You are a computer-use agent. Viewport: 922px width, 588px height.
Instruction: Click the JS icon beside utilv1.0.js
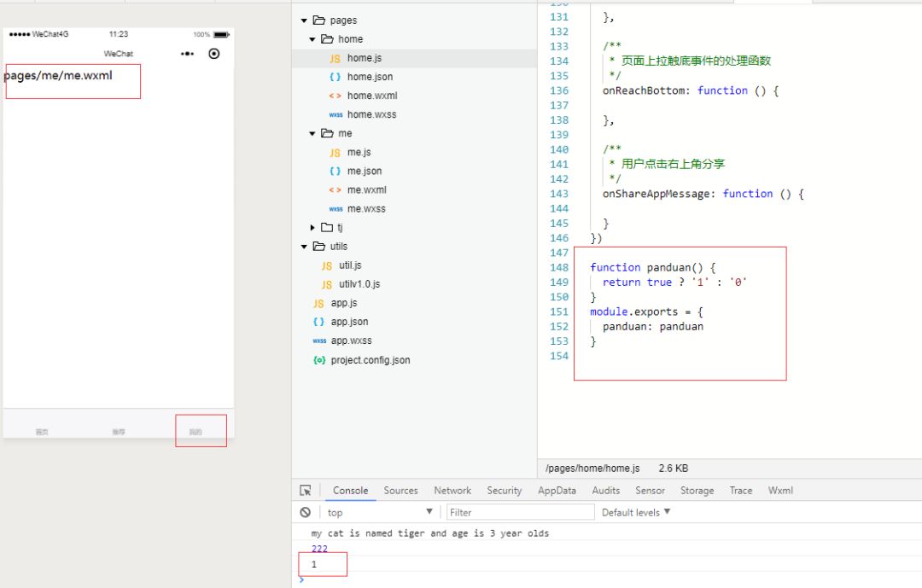click(x=326, y=284)
